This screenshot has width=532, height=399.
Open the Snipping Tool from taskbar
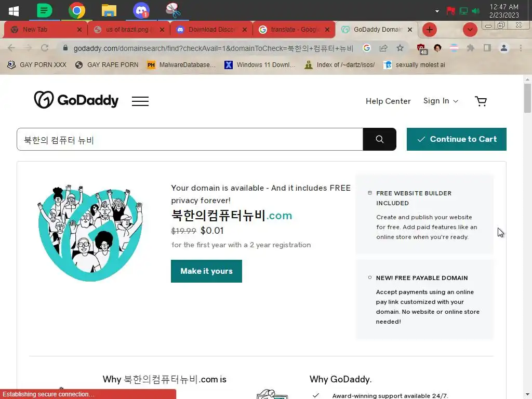pyautogui.click(x=173, y=10)
